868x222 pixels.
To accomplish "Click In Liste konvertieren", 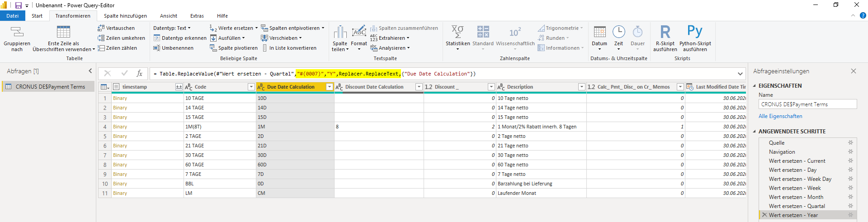I will click(x=288, y=48).
